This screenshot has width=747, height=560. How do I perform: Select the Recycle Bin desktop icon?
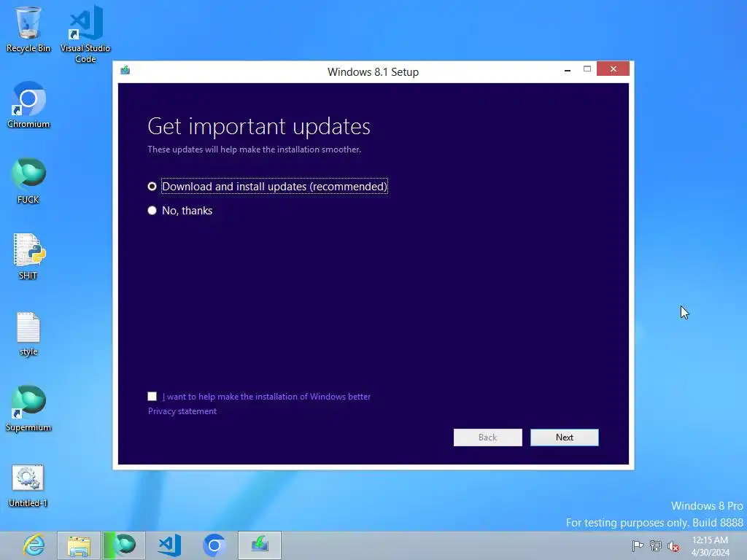tap(28, 29)
